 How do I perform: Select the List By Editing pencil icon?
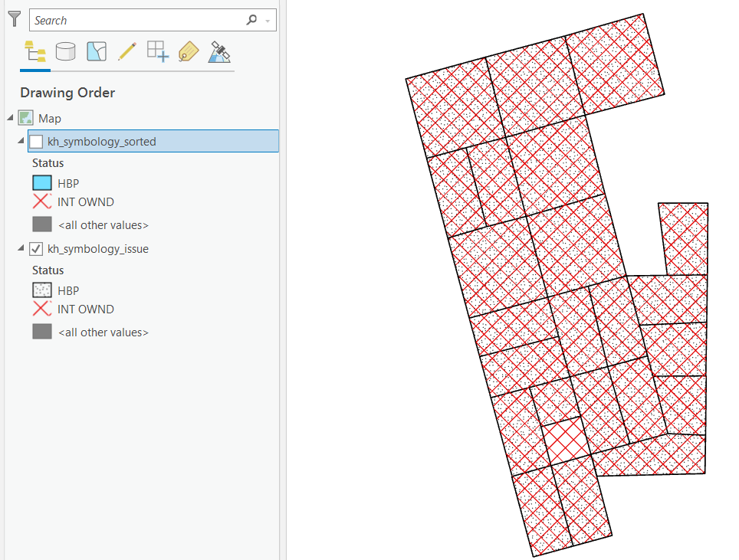click(x=127, y=51)
